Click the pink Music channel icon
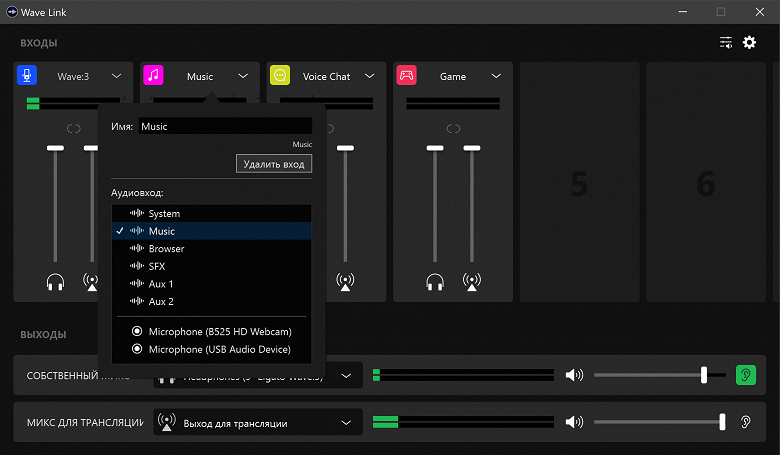Viewport: 780px width, 455px height. point(153,76)
